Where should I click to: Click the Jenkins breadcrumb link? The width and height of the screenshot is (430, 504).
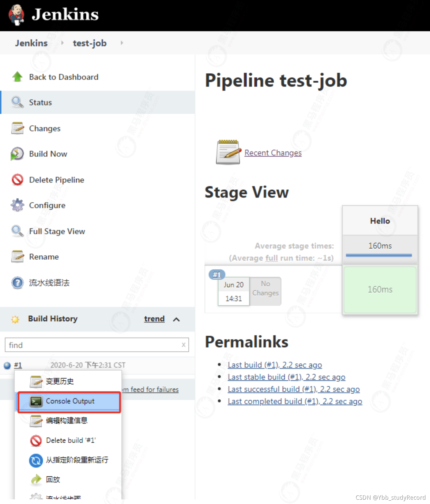[x=31, y=43]
